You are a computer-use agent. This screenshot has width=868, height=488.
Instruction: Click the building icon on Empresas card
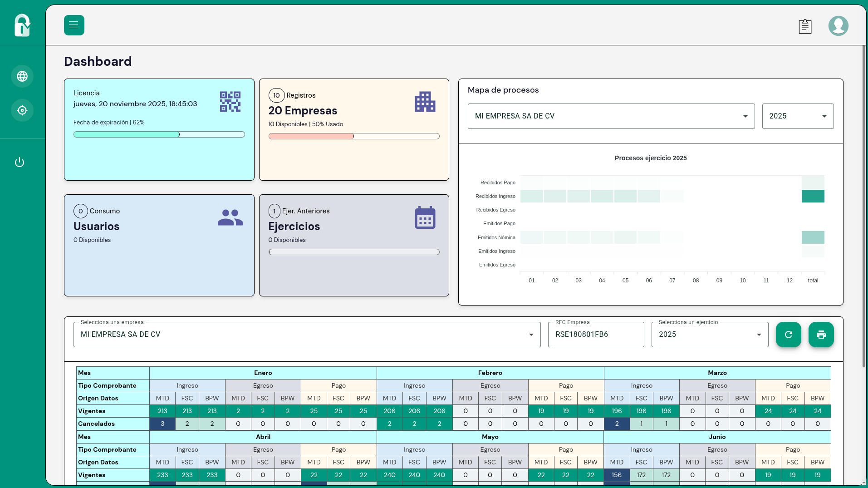pyautogui.click(x=425, y=102)
